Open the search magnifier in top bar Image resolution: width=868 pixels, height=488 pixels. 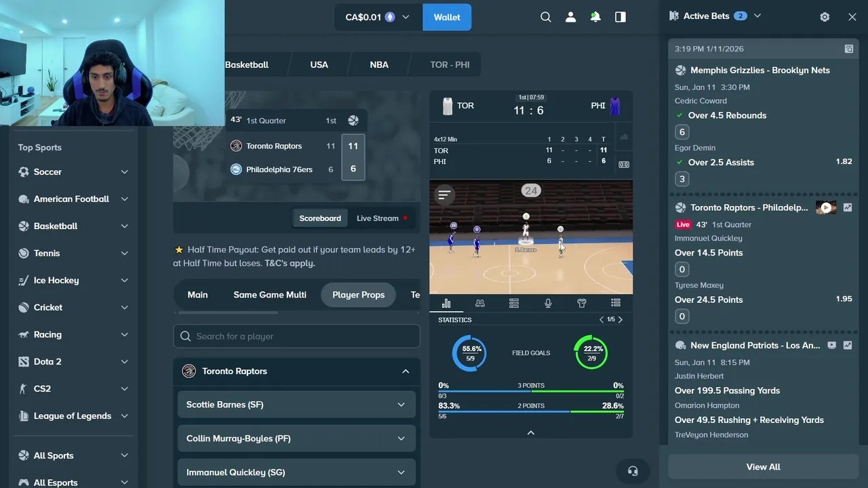(x=546, y=17)
